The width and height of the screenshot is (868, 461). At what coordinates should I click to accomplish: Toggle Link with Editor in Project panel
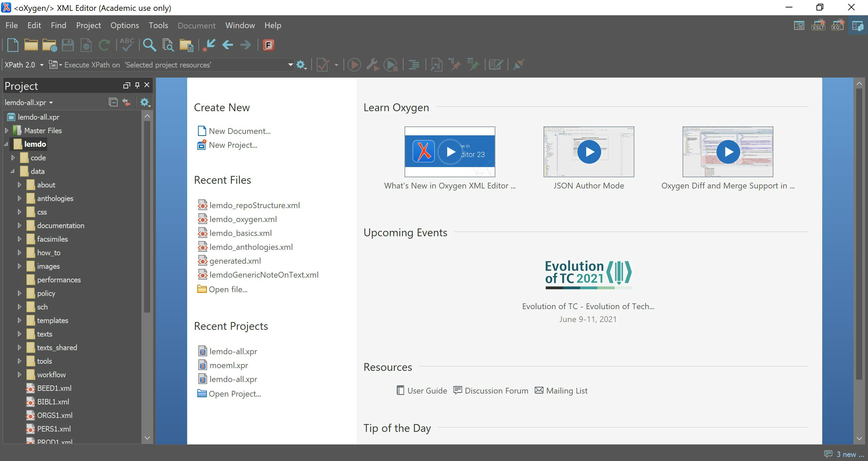coord(126,102)
